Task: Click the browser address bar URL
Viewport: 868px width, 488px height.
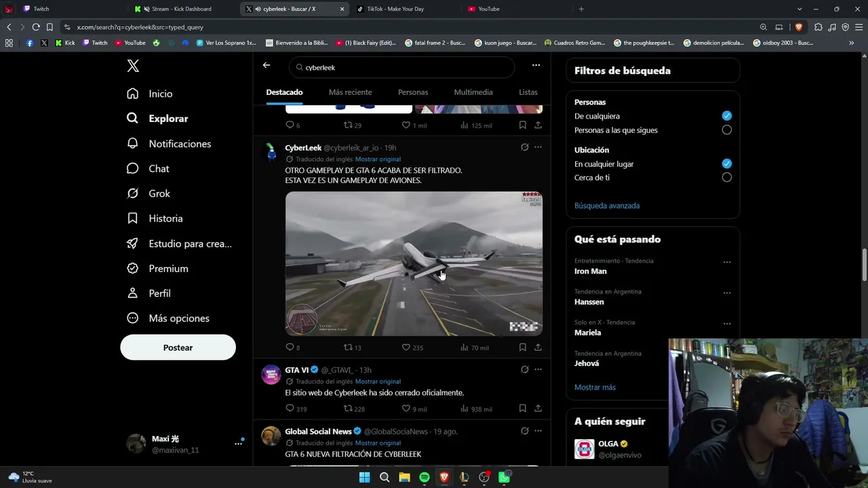Action: [x=140, y=27]
